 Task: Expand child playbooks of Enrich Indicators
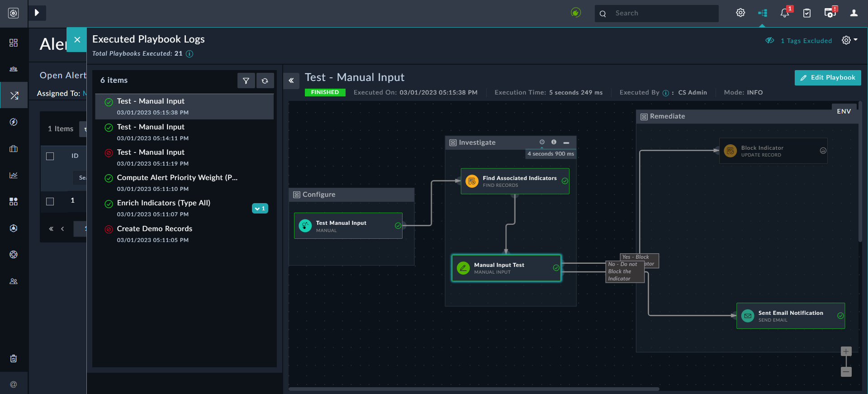[x=260, y=209]
